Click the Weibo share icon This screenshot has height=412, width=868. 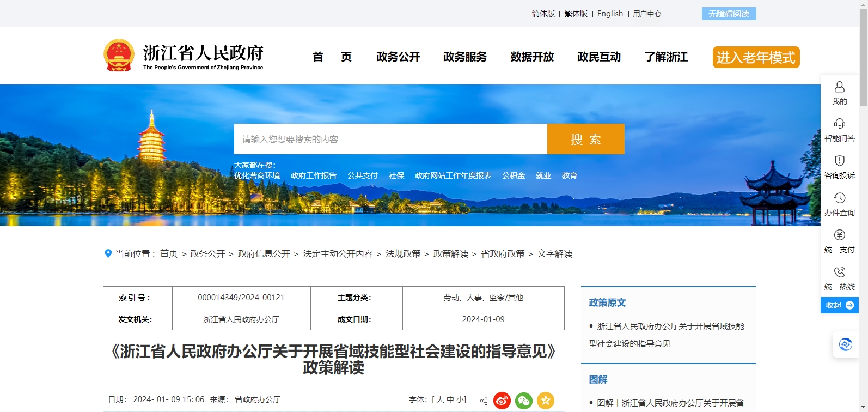pyautogui.click(x=502, y=401)
